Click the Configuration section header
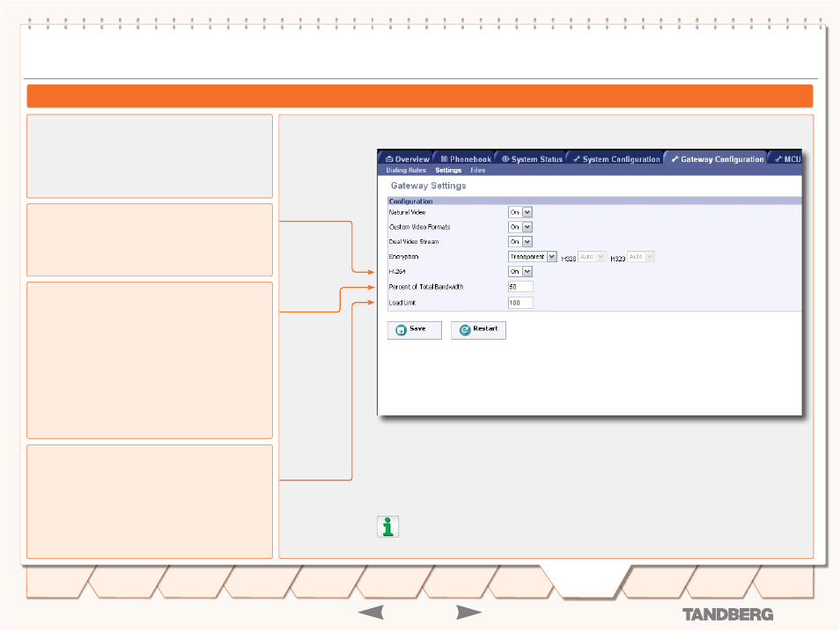Viewport: 840px width, 631px height. [x=594, y=201]
